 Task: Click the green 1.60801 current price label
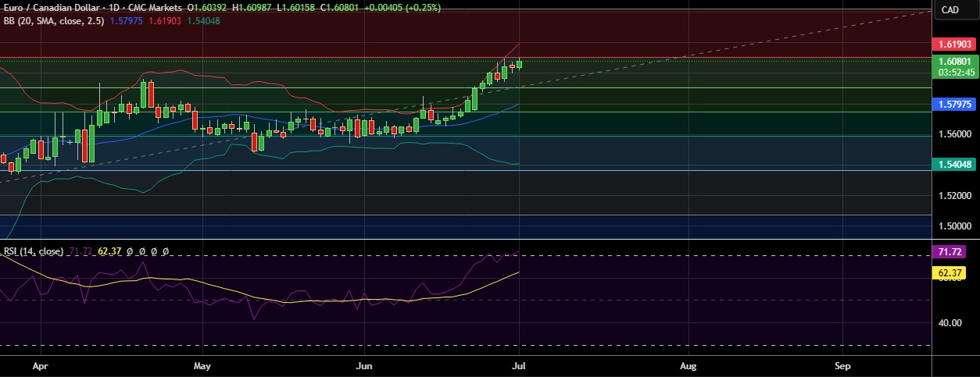956,61
